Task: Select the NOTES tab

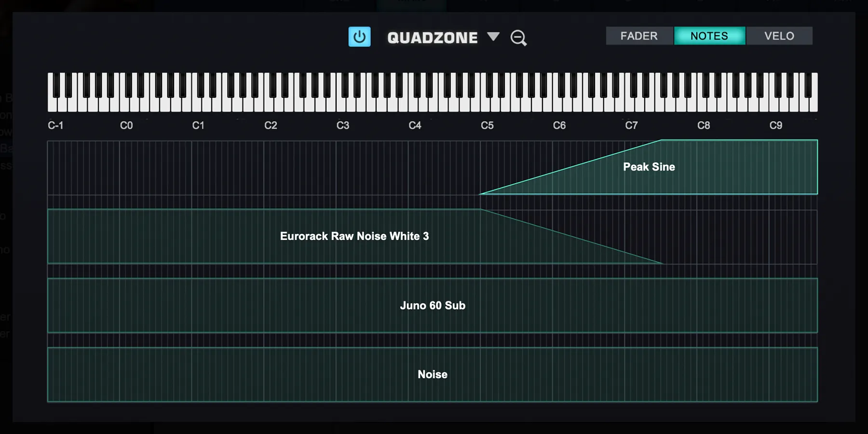Action: pos(709,36)
